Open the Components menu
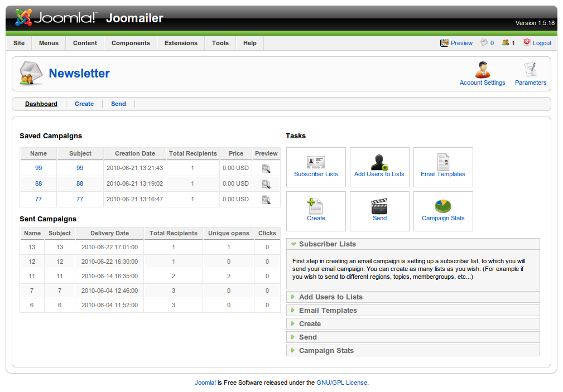The height and width of the screenshot is (392, 563). [x=131, y=43]
